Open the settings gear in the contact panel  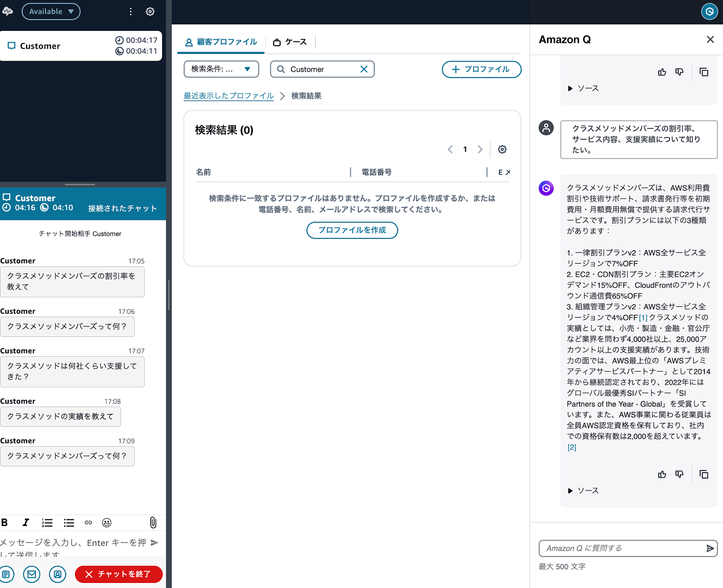(x=150, y=12)
